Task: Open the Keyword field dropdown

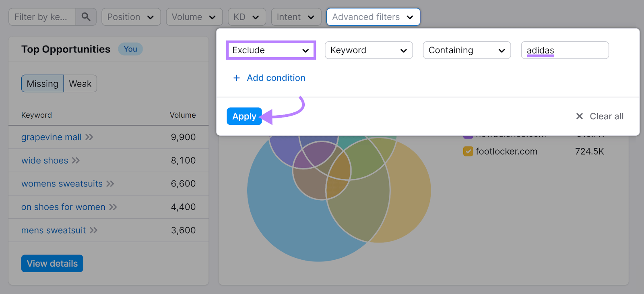Action: pyautogui.click(x=368, y=50)
